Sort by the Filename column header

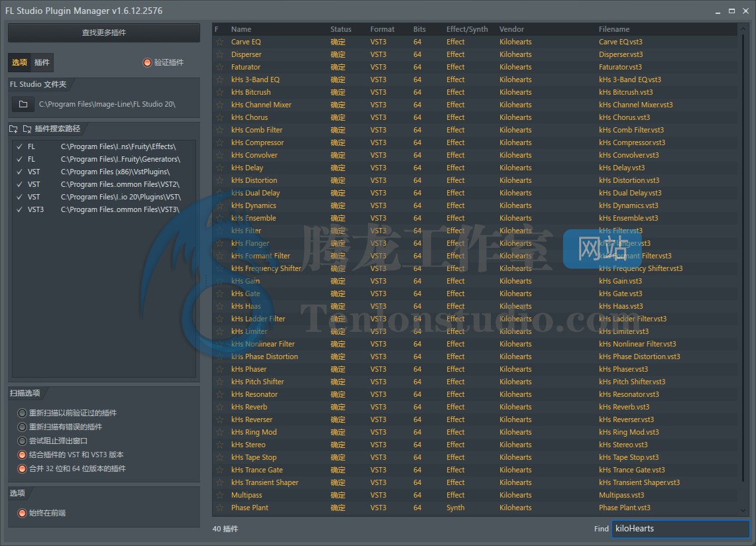coord(614,29)
